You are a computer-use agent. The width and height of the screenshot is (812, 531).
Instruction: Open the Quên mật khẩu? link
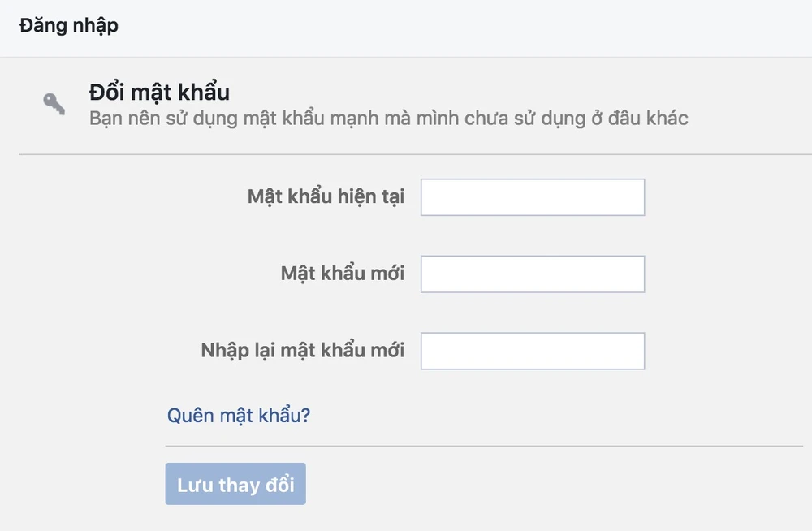tap(239, 416)
